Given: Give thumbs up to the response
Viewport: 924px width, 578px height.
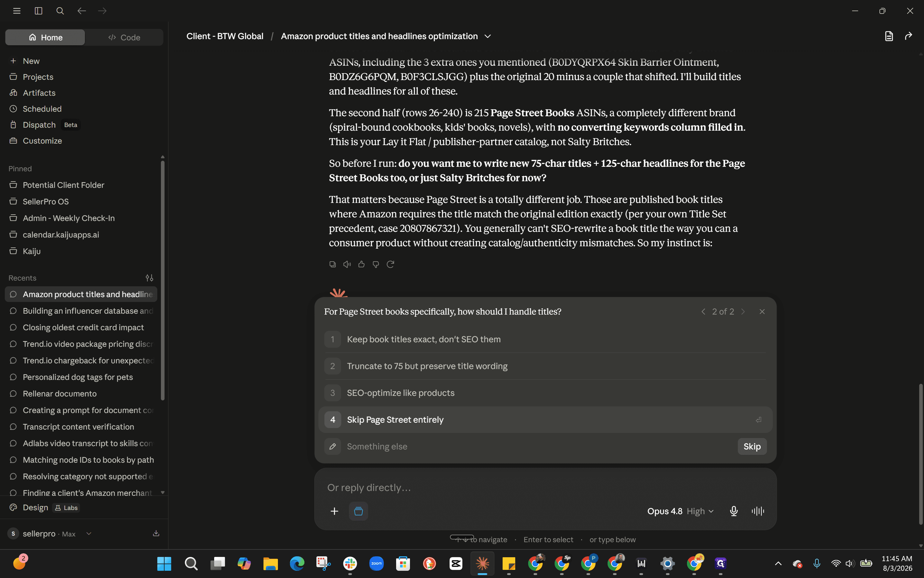Looking at the screenshot, I should (x=362, y=264).
